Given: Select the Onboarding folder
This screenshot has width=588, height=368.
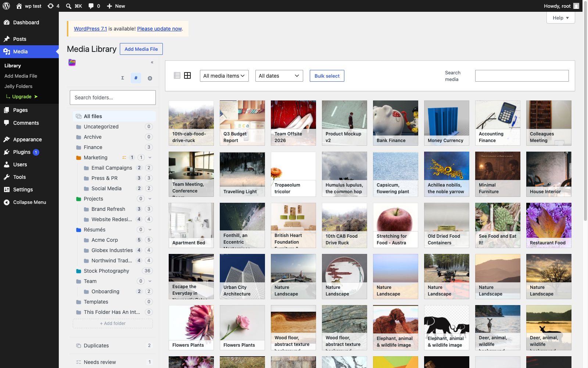Looking at the screenshot, I should (x=105, y=291).
